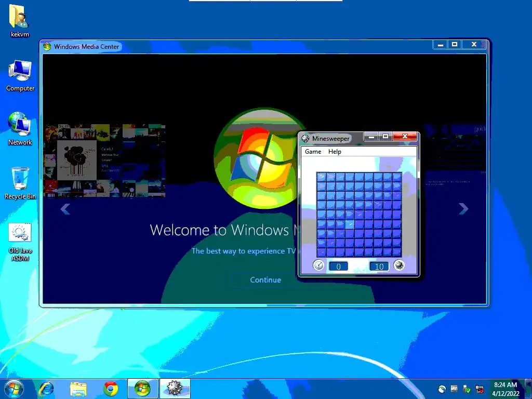
Task: Open the Windows Start menu orb
Action: click(14, 389)
